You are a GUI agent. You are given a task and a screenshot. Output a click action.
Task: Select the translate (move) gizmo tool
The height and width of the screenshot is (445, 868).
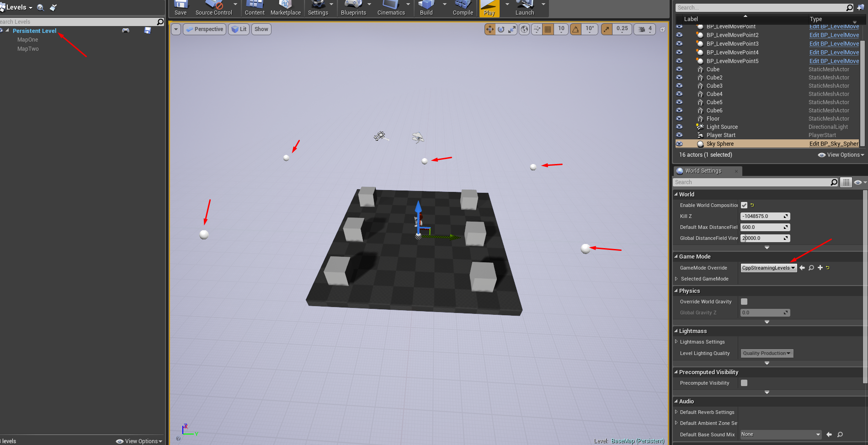pos(490,29)
